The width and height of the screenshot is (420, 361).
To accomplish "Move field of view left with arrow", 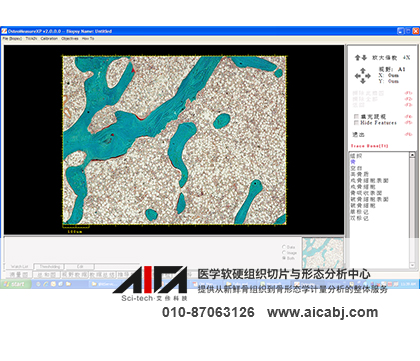I will point(358,76).
